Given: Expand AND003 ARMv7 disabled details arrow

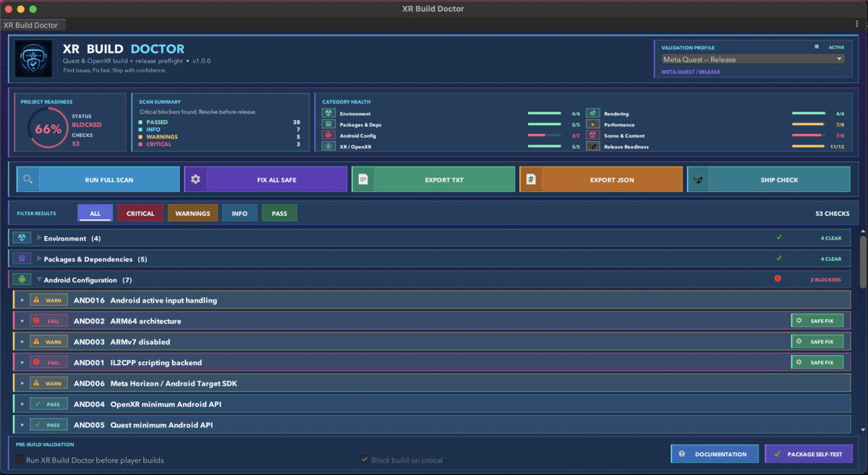Looking at the screenshot, I should coord(22,342).
